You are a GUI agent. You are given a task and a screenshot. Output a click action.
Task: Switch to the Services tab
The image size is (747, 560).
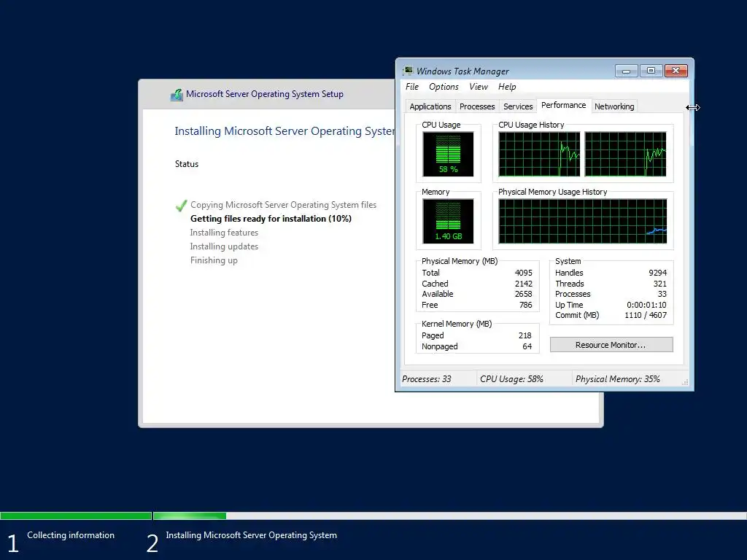tap(518, 106)
